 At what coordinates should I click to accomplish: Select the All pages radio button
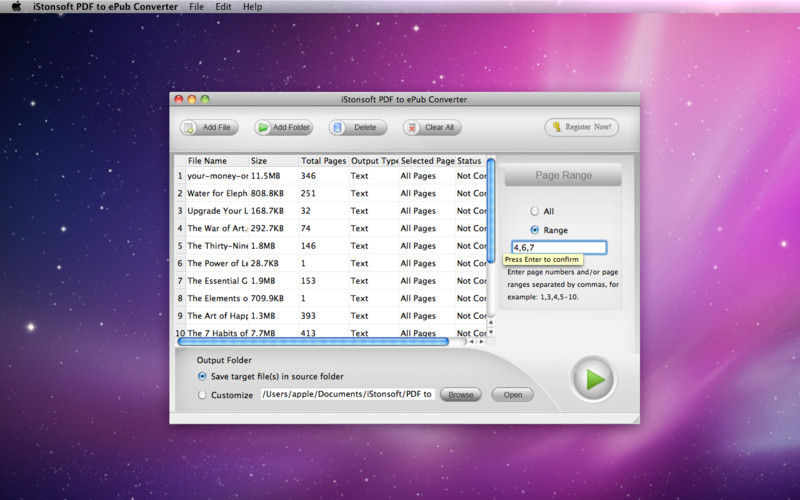click(x=535, y=211)
